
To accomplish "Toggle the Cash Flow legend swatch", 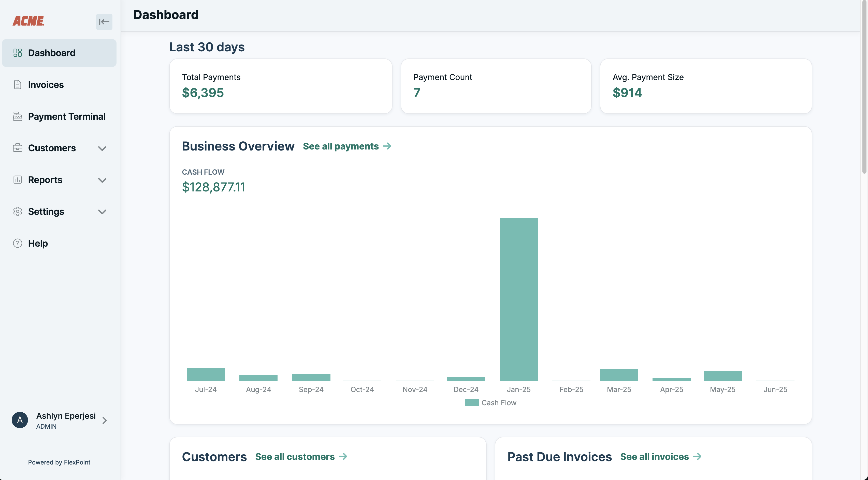I will tap(471, 402).
